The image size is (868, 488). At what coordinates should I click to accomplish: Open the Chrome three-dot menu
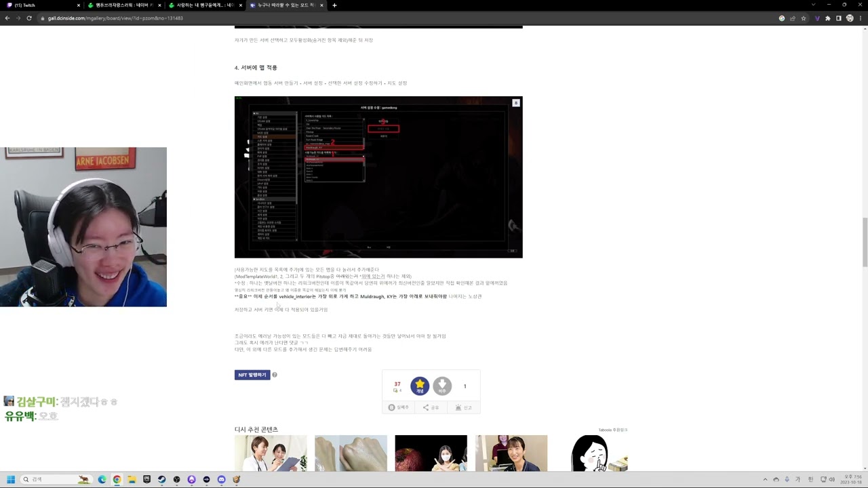coord(860,18)
